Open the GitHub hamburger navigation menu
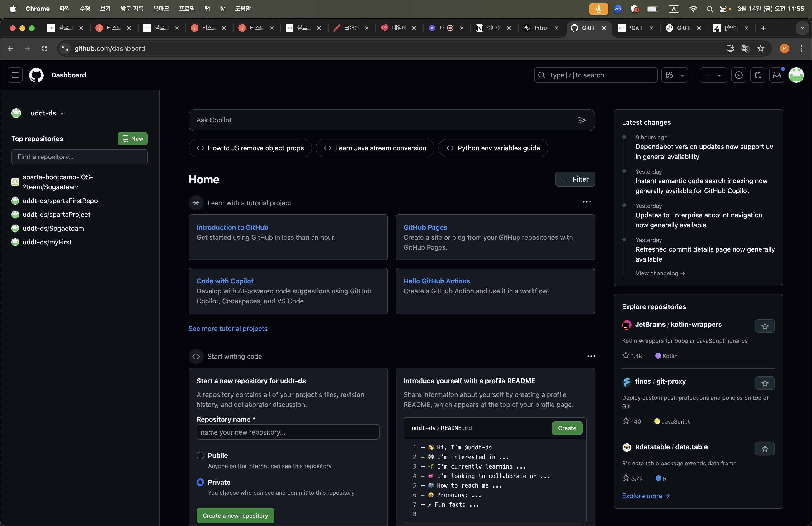The height and width of the screenshot is (526, 812). tap(15, 75)
